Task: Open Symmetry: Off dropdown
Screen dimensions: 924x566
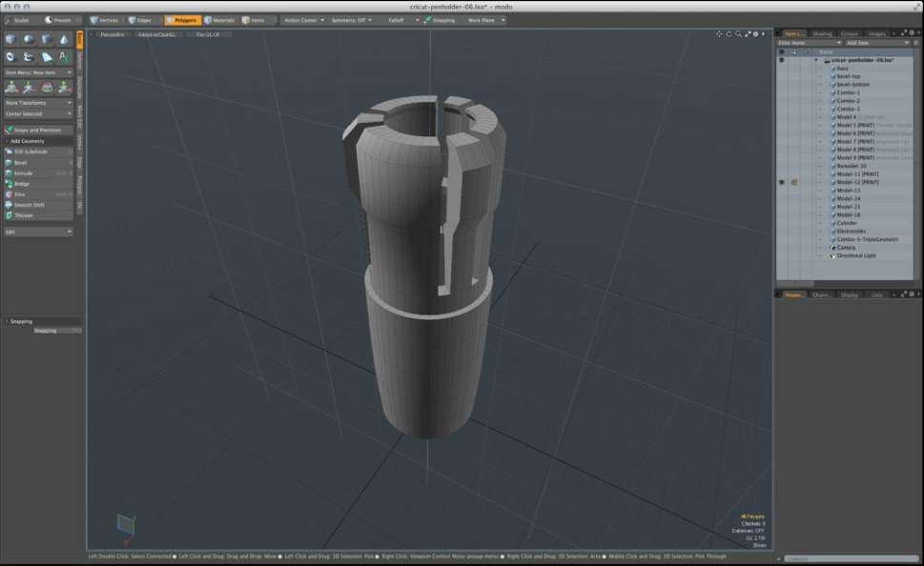Action: click(x=351, y=20)
